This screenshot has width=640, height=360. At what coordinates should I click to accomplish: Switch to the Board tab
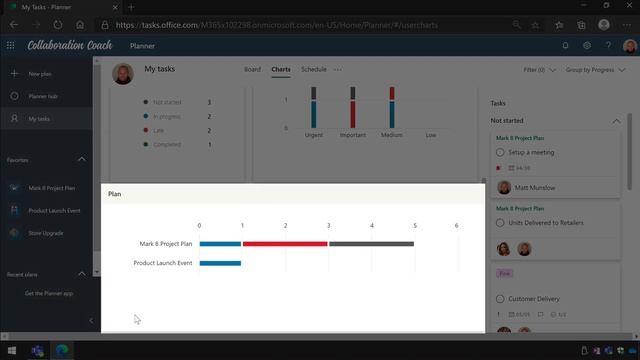coord(252,69)
